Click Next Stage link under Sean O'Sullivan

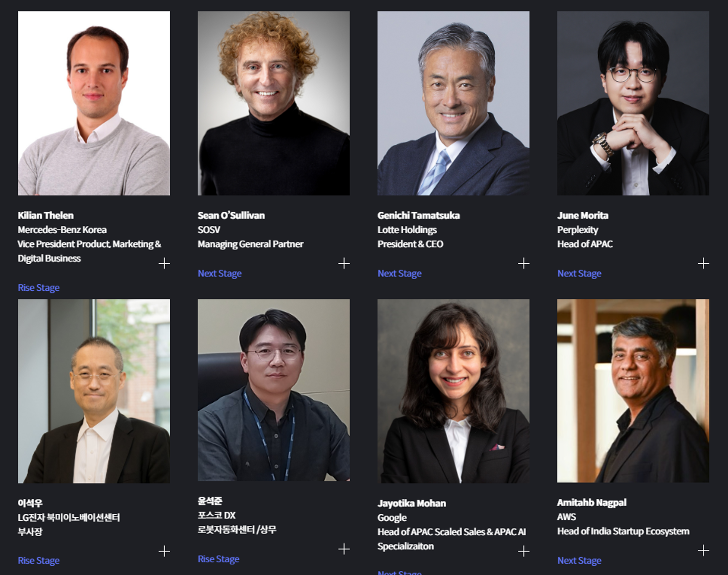(x=220, y=273)
